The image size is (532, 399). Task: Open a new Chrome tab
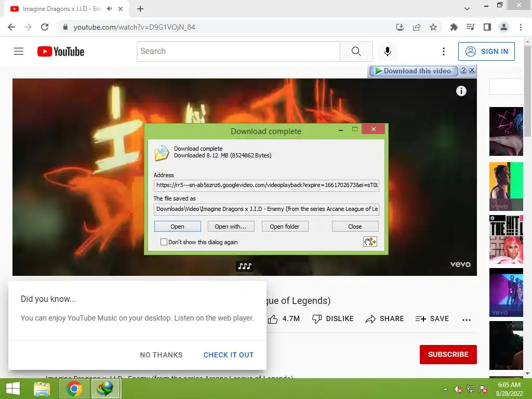point(140,9)
